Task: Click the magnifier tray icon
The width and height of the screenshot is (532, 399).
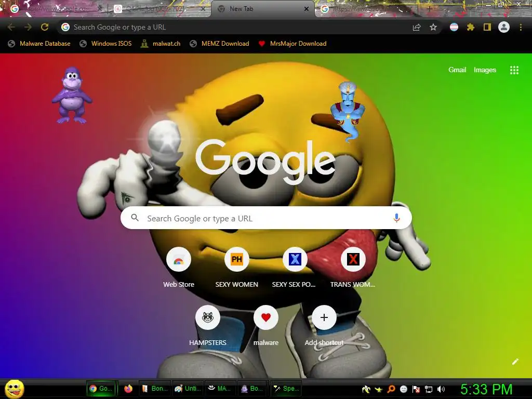Action: click(391, 389)
